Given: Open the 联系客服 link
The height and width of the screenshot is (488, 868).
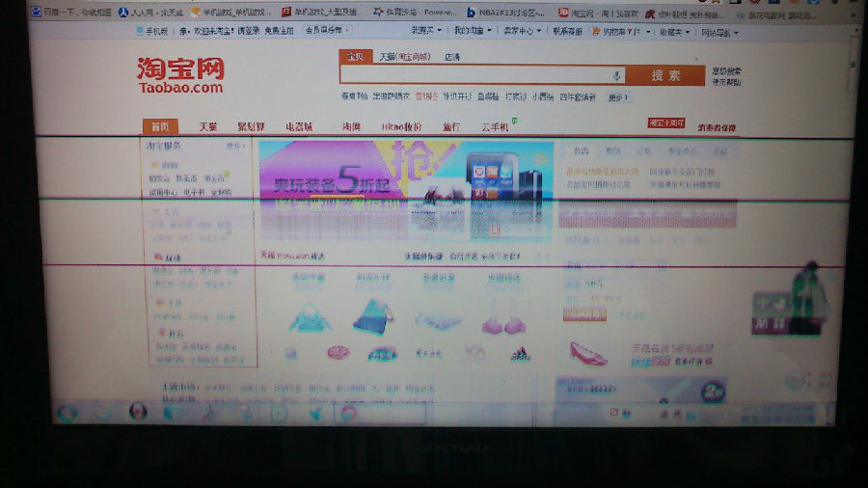Looking at the screenshot, I should [x=567, y=32].
